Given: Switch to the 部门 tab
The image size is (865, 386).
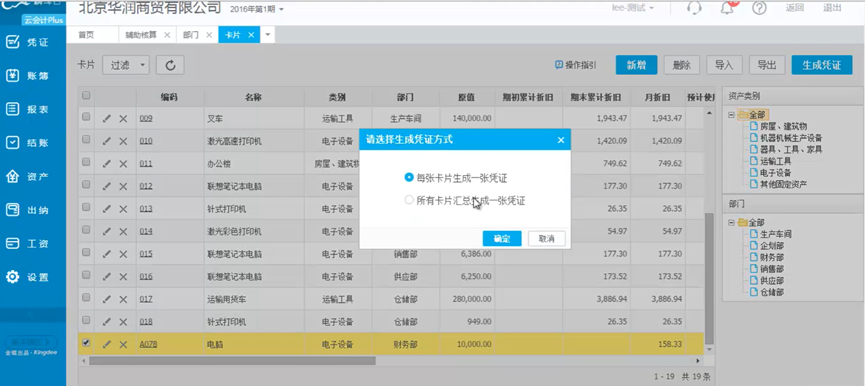Looking at the screenshot, I should [191, 35].
